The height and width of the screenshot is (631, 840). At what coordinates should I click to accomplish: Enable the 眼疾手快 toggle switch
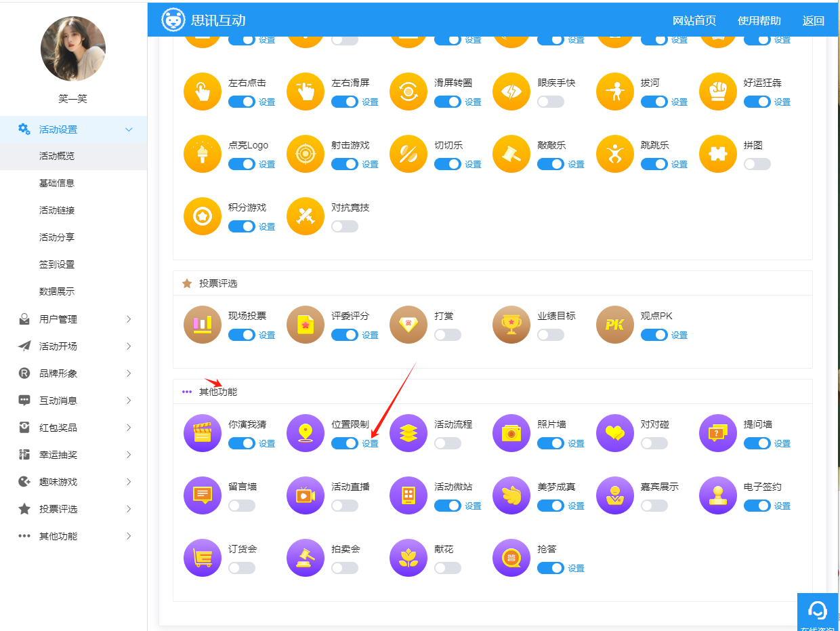(550, 102)
